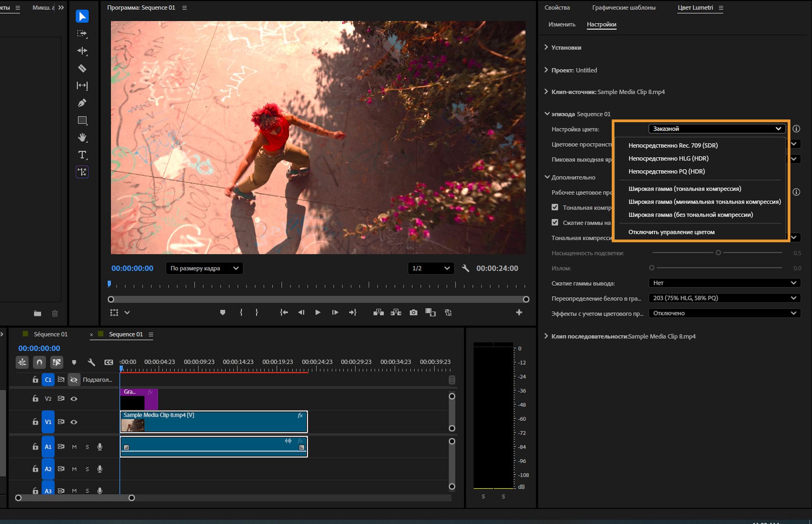This screenshot has height=524, width=812.
Task: Hide track V2 with eye icon
Action: tap(74, 398)
